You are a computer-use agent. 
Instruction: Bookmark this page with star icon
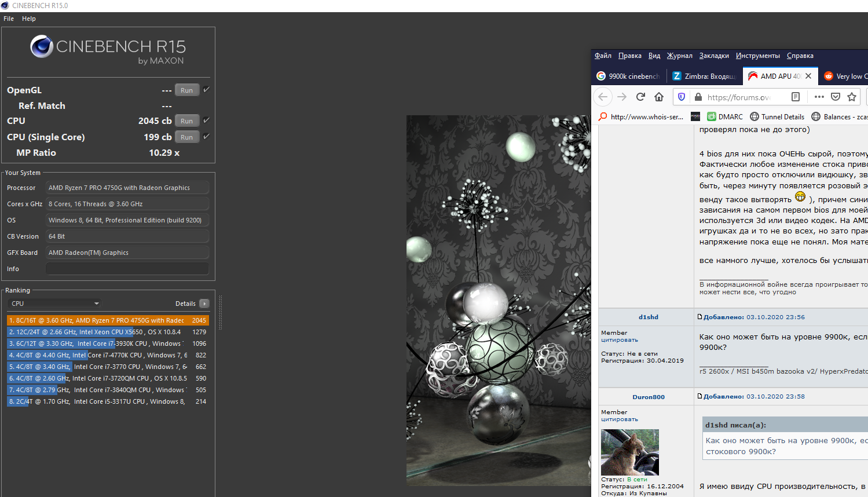point(852,97)
